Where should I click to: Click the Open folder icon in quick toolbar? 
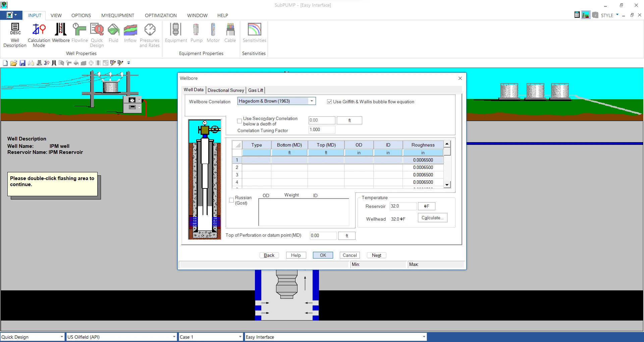[14, 63]
